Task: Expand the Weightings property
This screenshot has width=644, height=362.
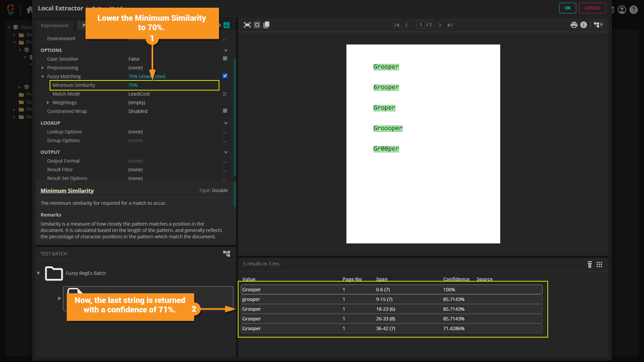Action: click(48, 103)
